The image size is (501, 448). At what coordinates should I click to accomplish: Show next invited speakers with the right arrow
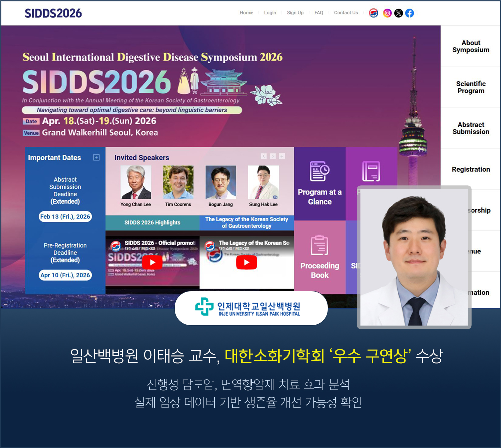point(273,156)
